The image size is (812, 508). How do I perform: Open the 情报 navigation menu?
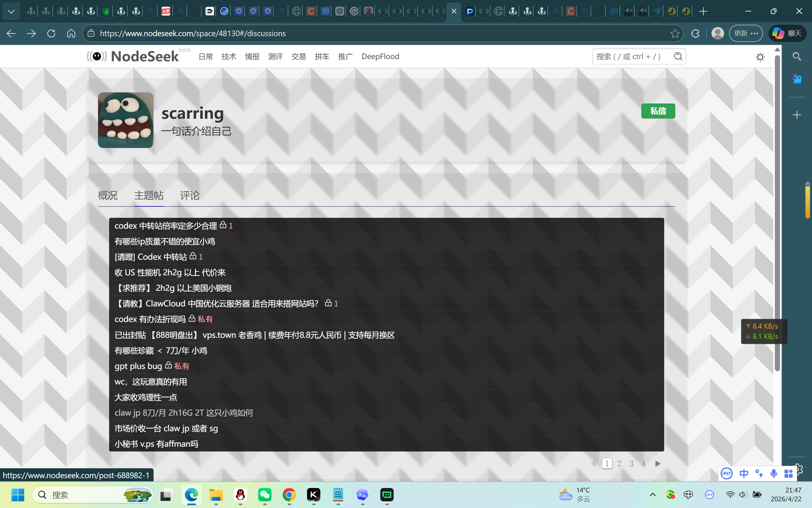click(252, 57)
